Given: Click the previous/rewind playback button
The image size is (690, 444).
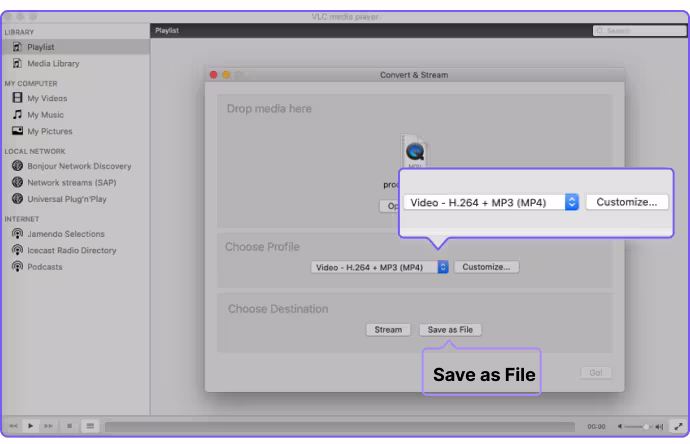Looking at the screenshot, I should click(x=13, y=426).
